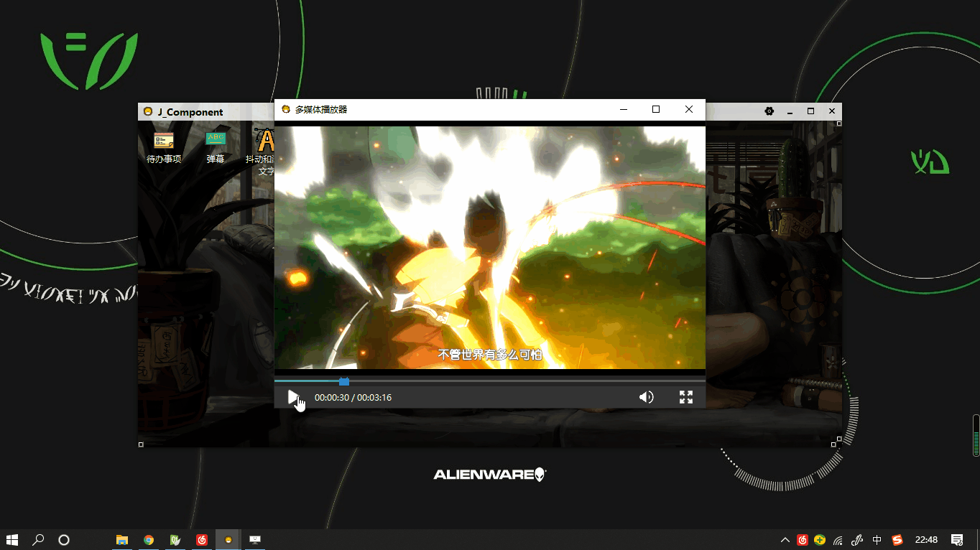Seek to the unplayed part of progress bar

pyautogui.click(x=527, y=381)
